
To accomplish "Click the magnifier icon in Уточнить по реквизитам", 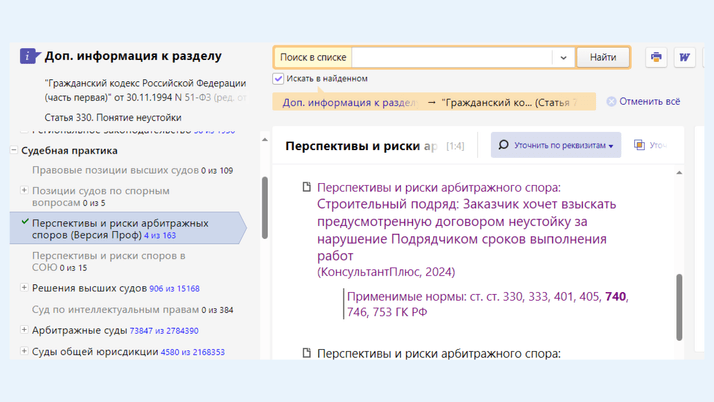I will (503, 145).
